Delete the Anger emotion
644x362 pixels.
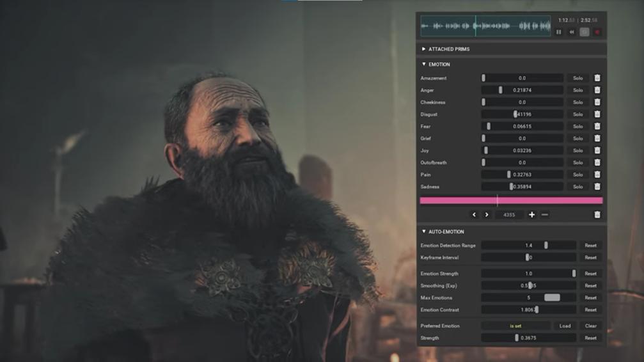597,90
